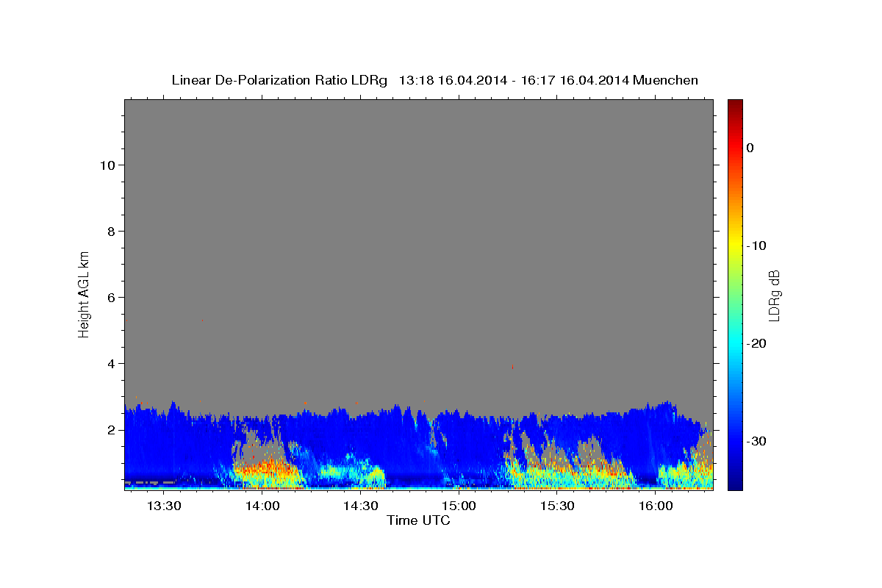The width and height of the screenshot is (882, 588).
Task: Click the end time '16:17 16.04.2014' in title
Action: click(x=575, y=80)
